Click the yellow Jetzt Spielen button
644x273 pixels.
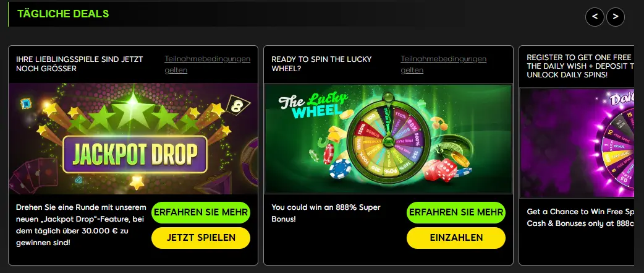[x=201, y=238]
